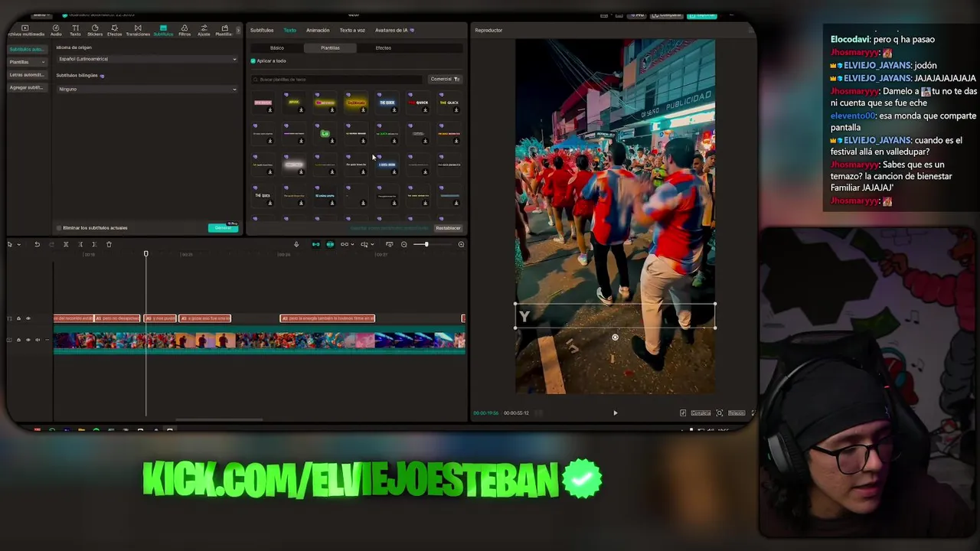Click the undo arrow in timeline toolbar

click(37, 244)
